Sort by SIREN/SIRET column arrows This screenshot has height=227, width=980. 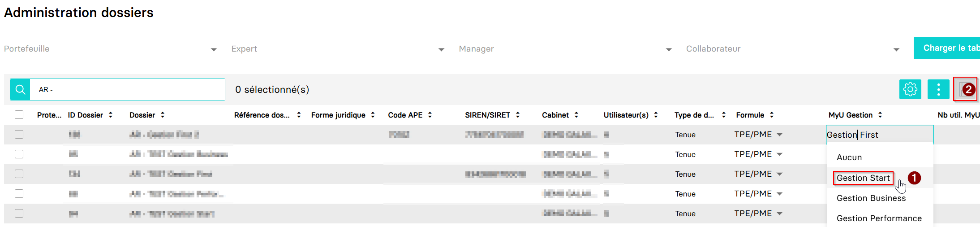(518, 115)
